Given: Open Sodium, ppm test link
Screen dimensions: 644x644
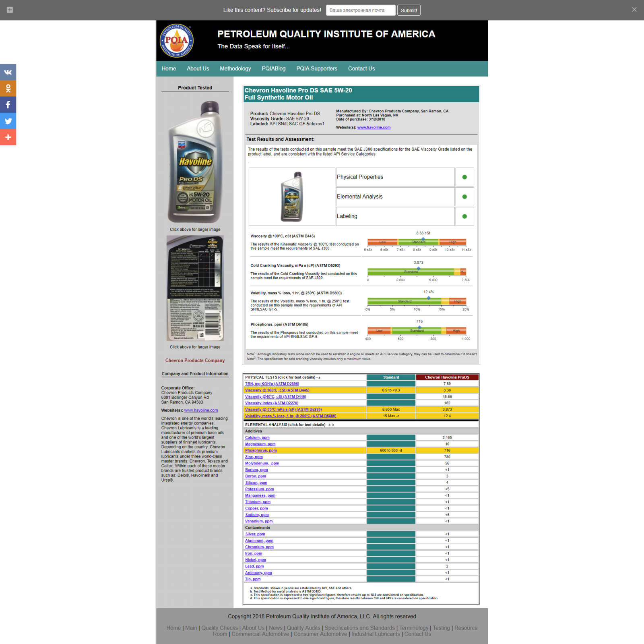Looking at the screenshot, I should pyautogui.click(x=257, y=515).
